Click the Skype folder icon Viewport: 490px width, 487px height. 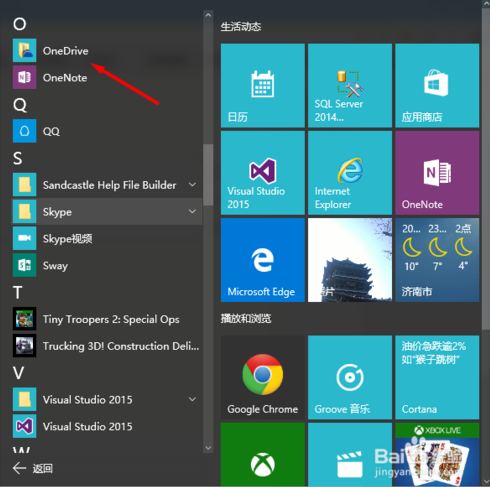(x=24, y=212)
